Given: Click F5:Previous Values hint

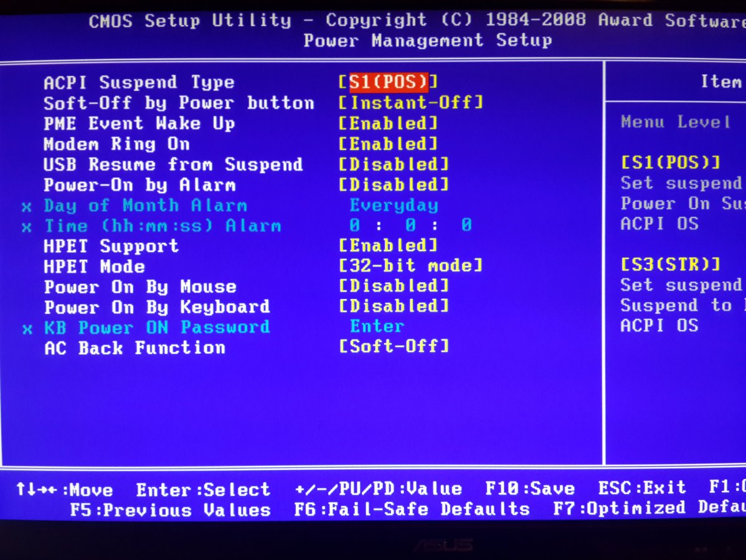Looking at the screenshot, I should click(x=171, y=510).
